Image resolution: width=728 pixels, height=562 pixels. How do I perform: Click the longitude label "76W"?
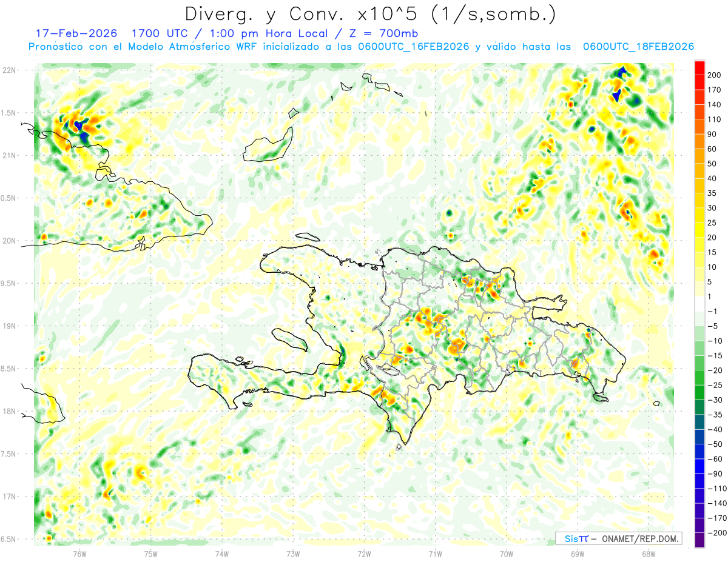79,553
